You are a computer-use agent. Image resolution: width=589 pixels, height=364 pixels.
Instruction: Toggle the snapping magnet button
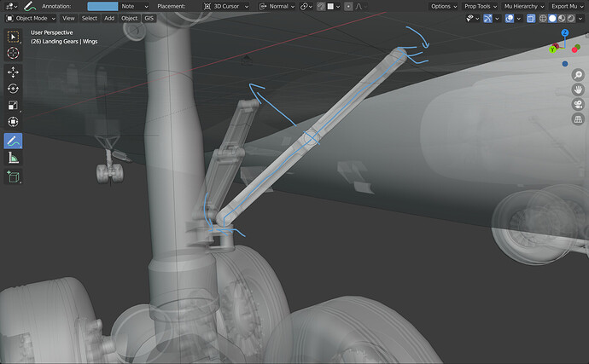coord(321,6)
